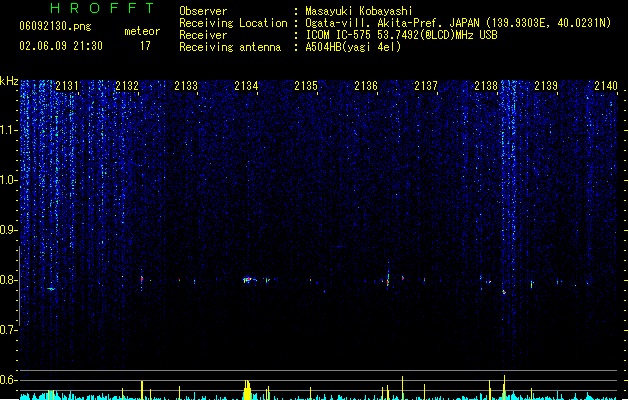Click the observer name Masayuki Kobayashi
The image size is (629, 400).
(x=359, y=11)
